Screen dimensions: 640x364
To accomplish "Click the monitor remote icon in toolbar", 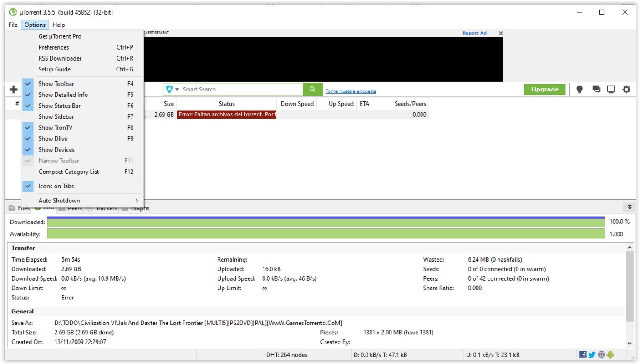I will point(611,90).
